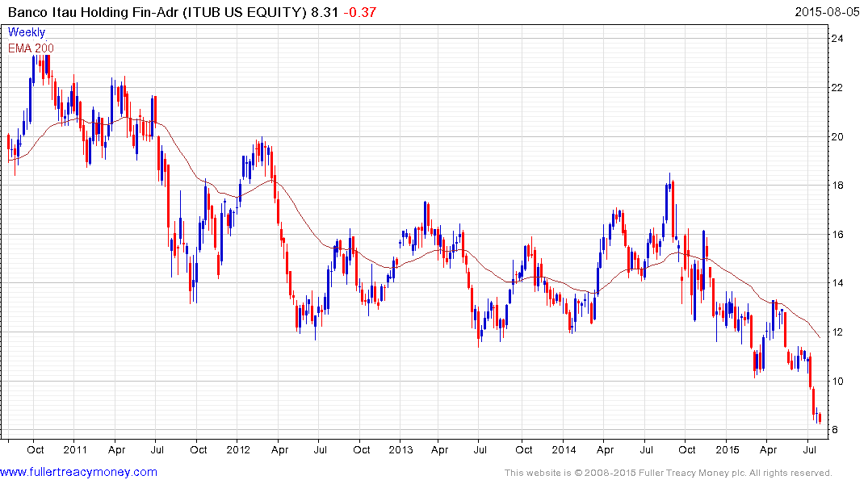Click the 2014 x-axis label
The image size is (868, 484).
tap(564, 449)
